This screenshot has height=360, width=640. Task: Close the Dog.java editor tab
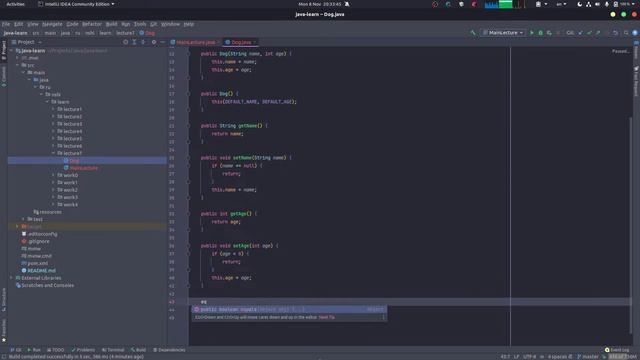tap(255, 42)
